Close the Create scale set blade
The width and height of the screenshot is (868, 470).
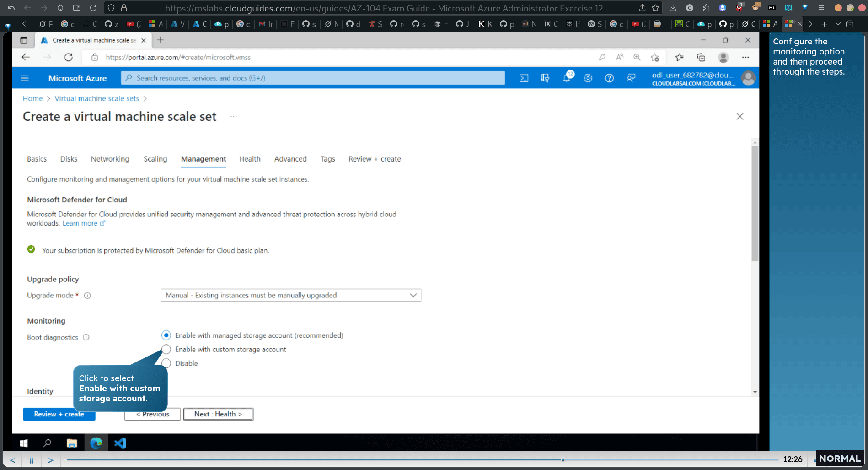pos(740,117)
